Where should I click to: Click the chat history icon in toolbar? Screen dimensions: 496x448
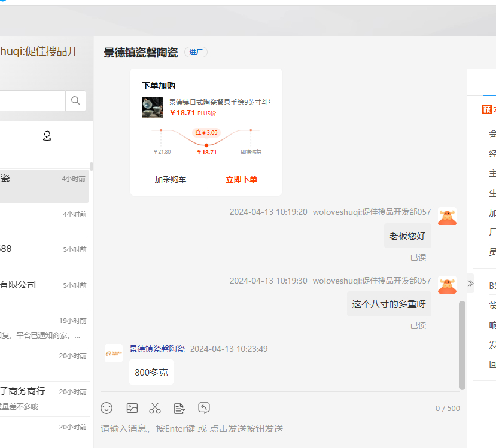[204, 408]
